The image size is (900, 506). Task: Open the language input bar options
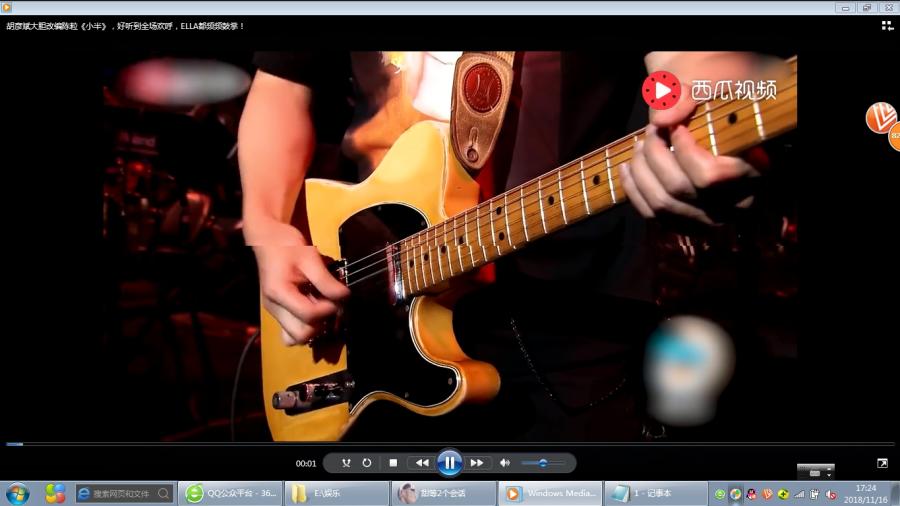tap(815, 471)
